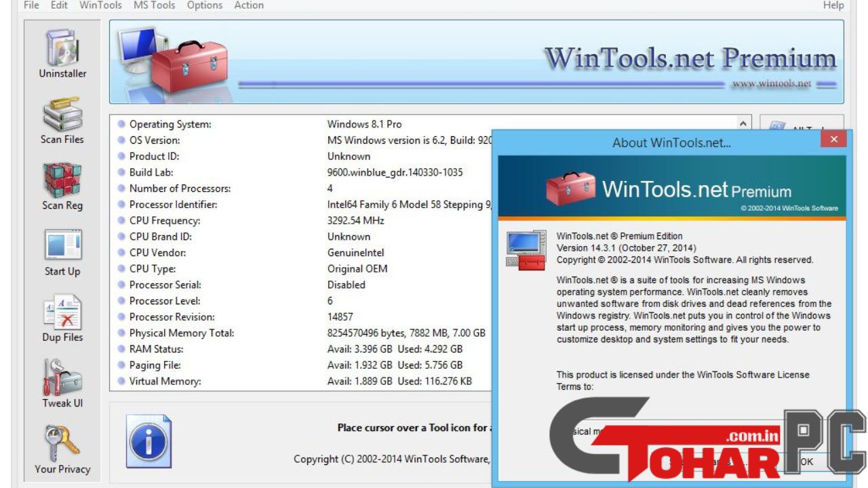Click the toolbox logo in About header
The image size is (868, 488).
(x=570, y=188)
